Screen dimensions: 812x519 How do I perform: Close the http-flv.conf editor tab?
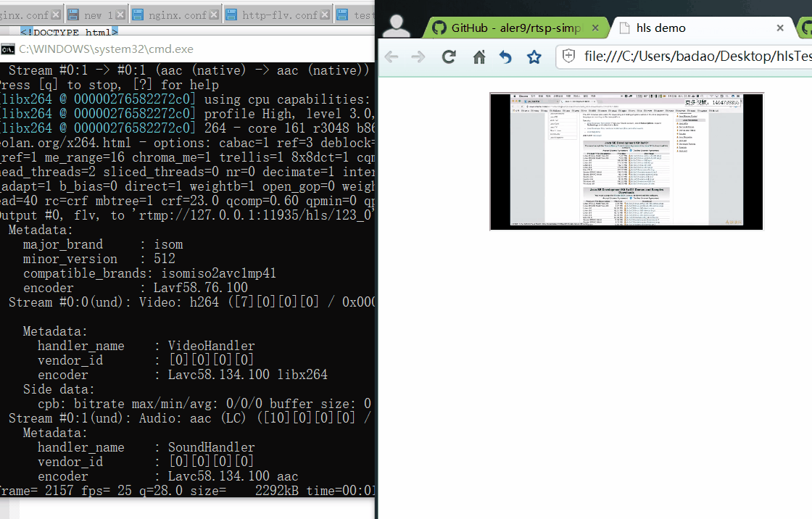click(x=325, y=14)
